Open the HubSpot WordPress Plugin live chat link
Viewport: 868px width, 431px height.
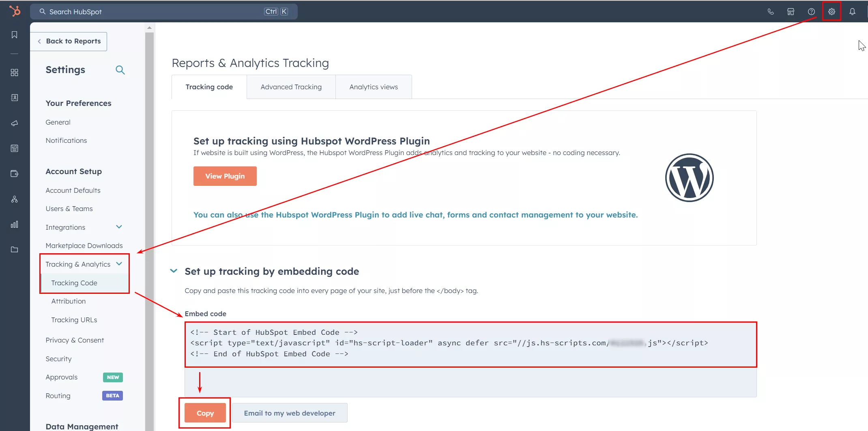pos(415,215)
